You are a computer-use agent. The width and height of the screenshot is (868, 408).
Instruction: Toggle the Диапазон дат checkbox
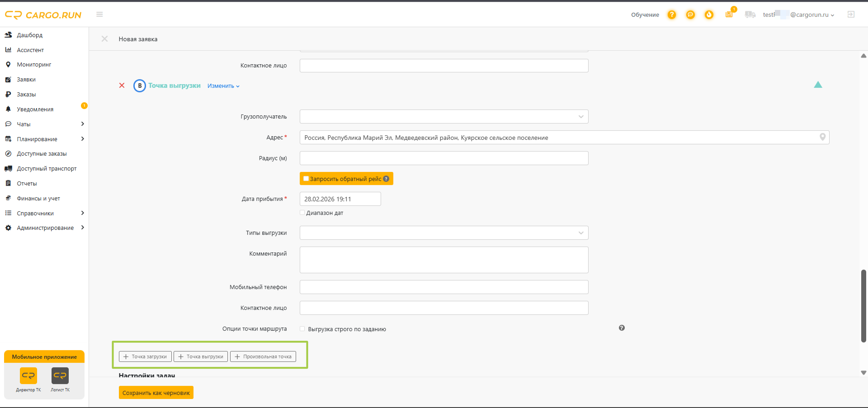point(302,213)
